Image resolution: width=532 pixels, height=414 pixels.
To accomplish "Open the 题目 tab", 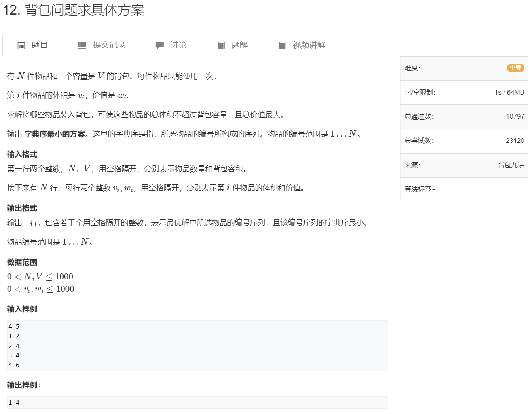I will pyautogui.click(x=32, y=45).
